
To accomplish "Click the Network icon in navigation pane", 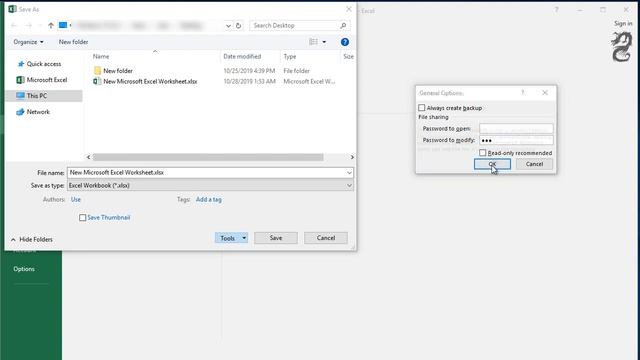I will pos(20,112).
